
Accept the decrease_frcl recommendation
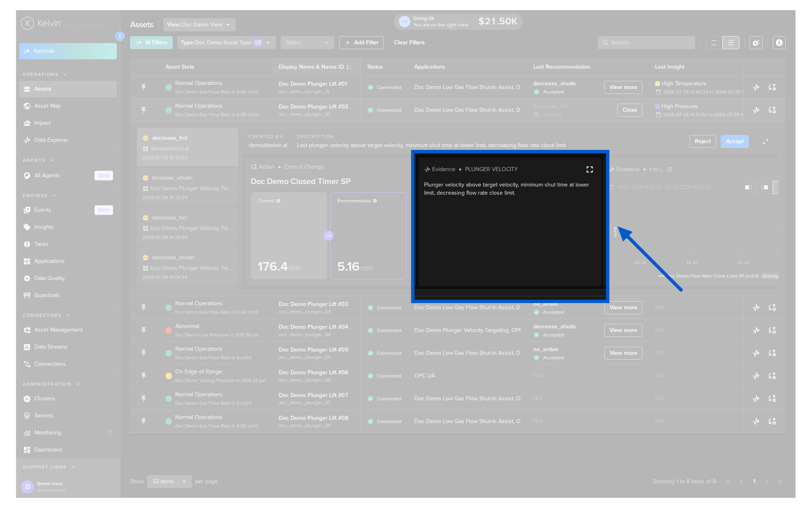(735, 141)
